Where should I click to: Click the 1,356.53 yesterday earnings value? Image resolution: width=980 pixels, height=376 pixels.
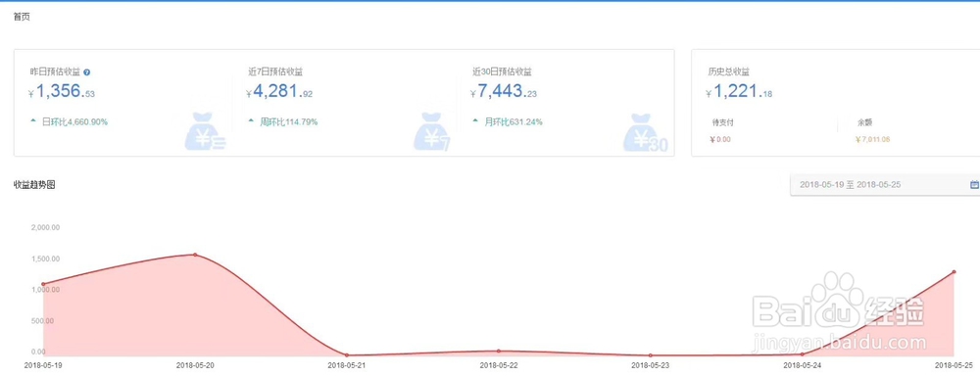62,92
